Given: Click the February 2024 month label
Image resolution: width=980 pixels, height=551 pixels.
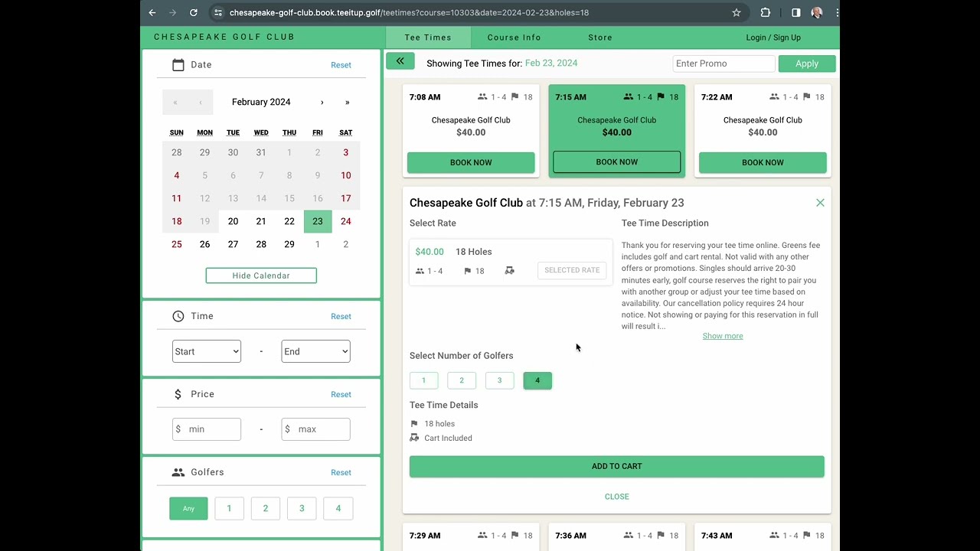Looking at the screenshot, I should click(x=261, y=102).
